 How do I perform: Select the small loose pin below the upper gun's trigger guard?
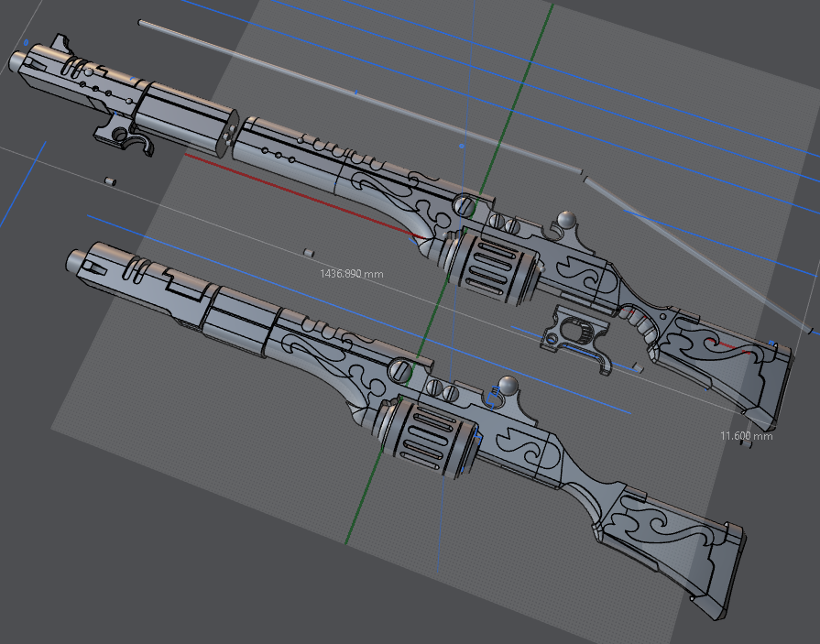pos(110,182)
